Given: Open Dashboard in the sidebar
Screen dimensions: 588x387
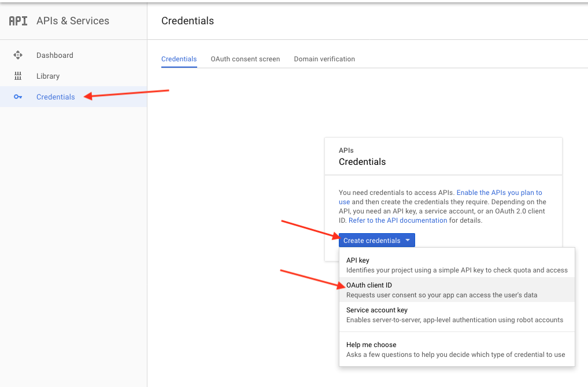Looking at the screenshot, I should coord(73,55).
